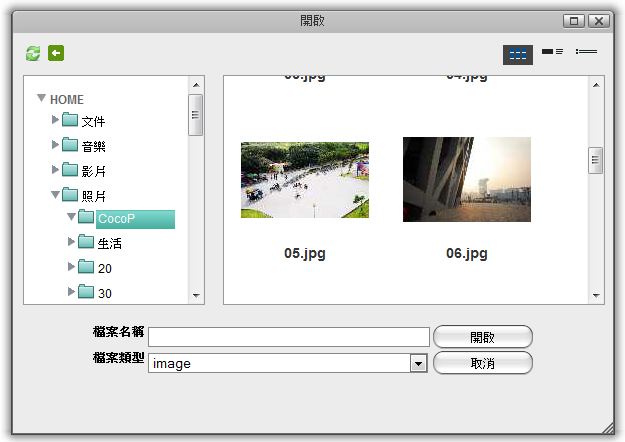Open the 檔案類型 image dropdown

[419, 364]
